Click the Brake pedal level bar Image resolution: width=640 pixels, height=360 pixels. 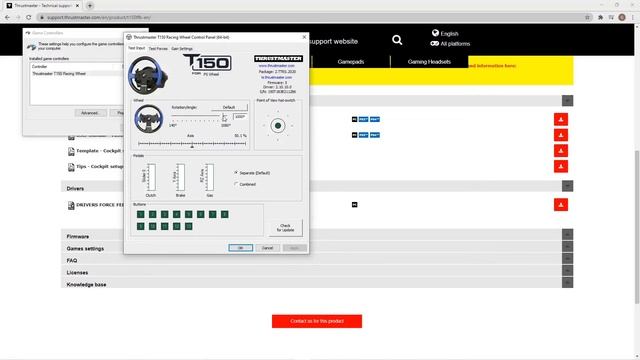click(180, 177)
